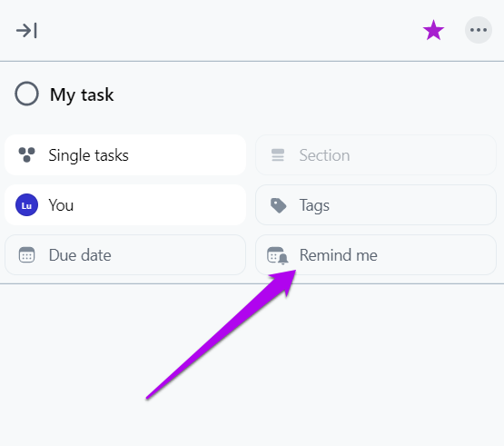Click empty notes area below fields

252,365
